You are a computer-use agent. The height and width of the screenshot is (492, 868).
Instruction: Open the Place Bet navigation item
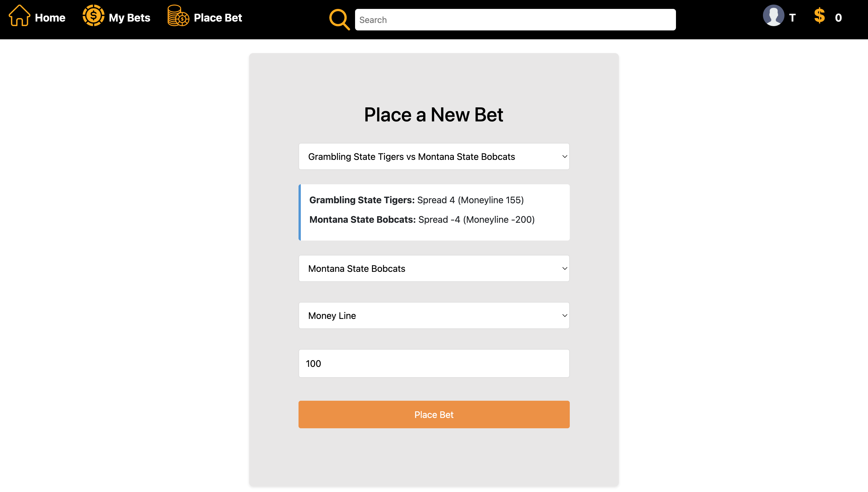coord(218,18)
